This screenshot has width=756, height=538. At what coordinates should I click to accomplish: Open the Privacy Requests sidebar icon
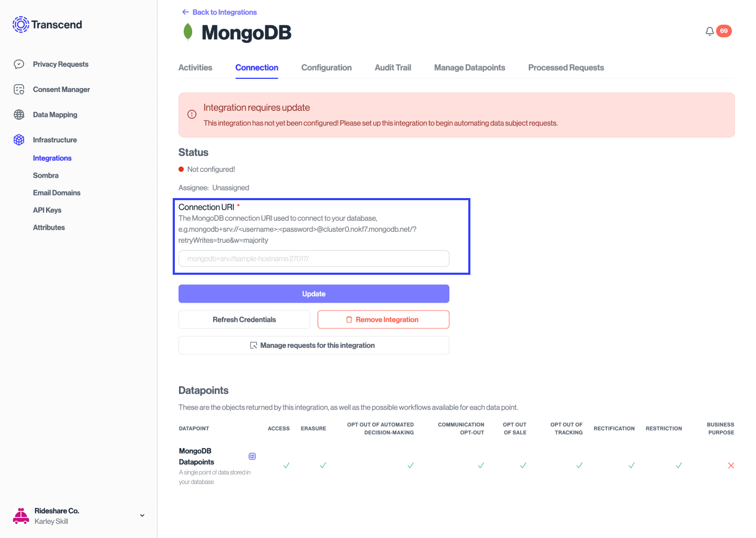19,64
